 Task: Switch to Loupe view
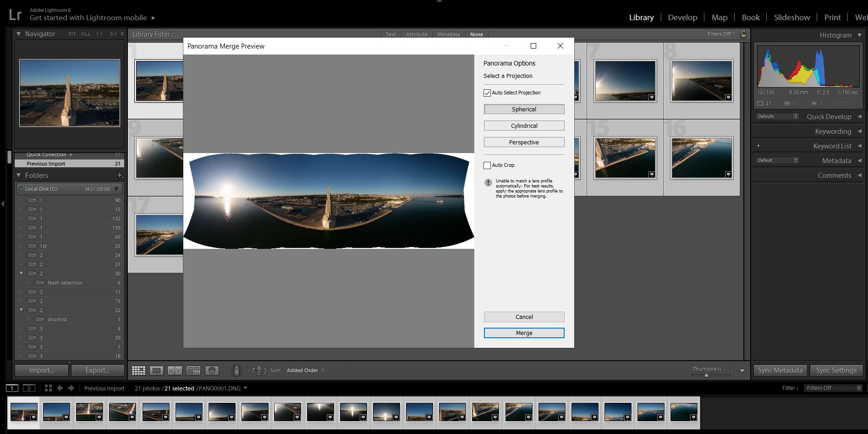156,370
